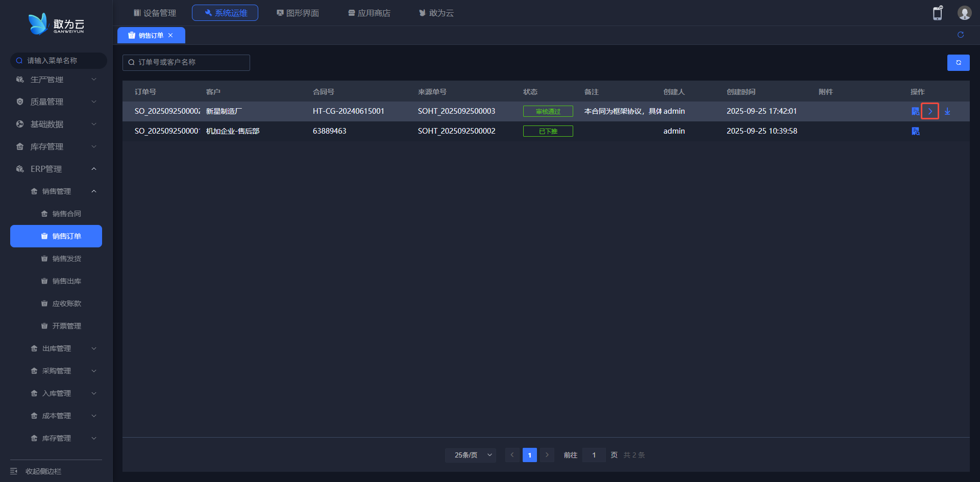Click the small refresh icon beside the tab bar
This screenshot has width=980, height=482.
(x=961, y=35)
